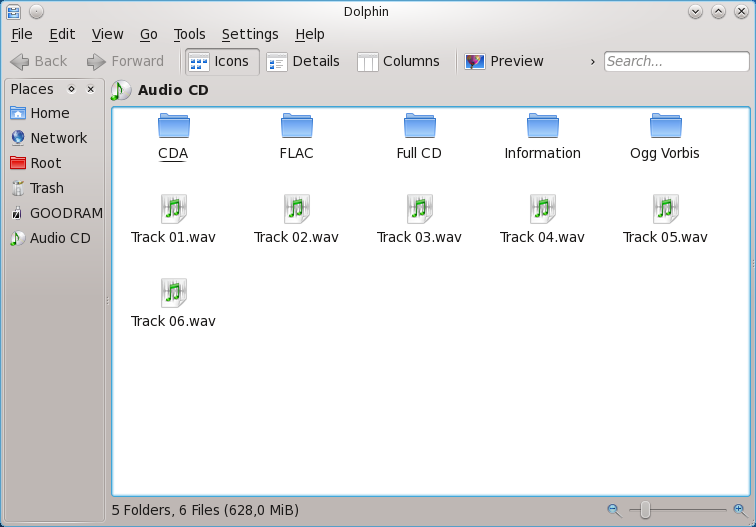Click the underlined CDA folder label

tap(173, 153)
